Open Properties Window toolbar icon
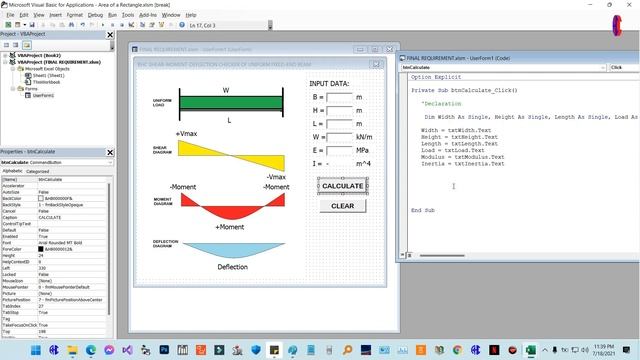The width and height of the screenshot is (640, 360). (152, 25)
